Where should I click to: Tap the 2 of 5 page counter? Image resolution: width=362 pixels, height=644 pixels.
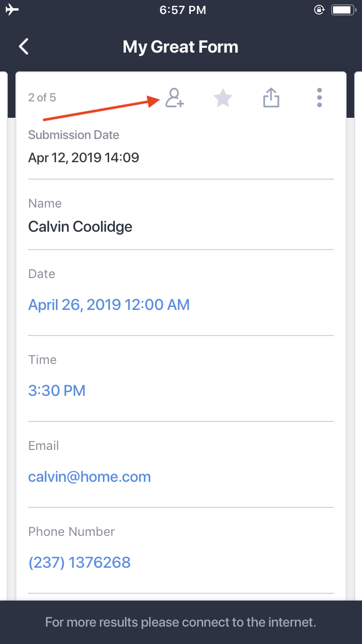tap(42, 98)
